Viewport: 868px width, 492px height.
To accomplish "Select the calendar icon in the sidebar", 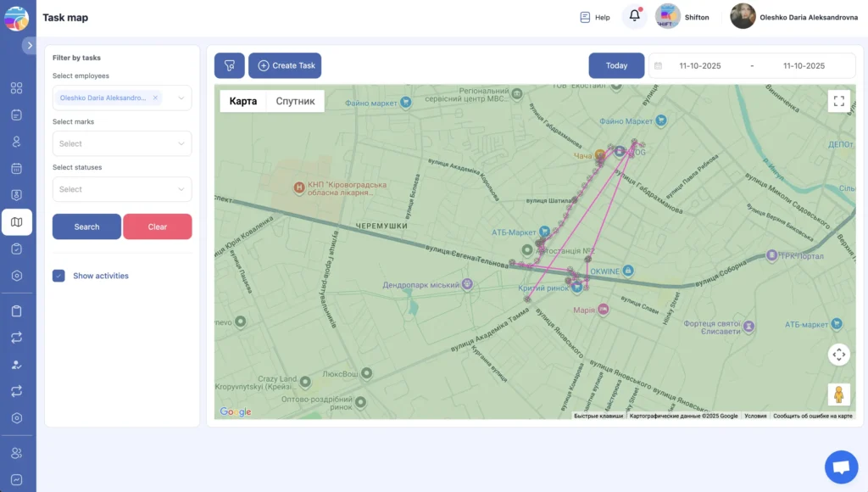I will pos(17,169).
